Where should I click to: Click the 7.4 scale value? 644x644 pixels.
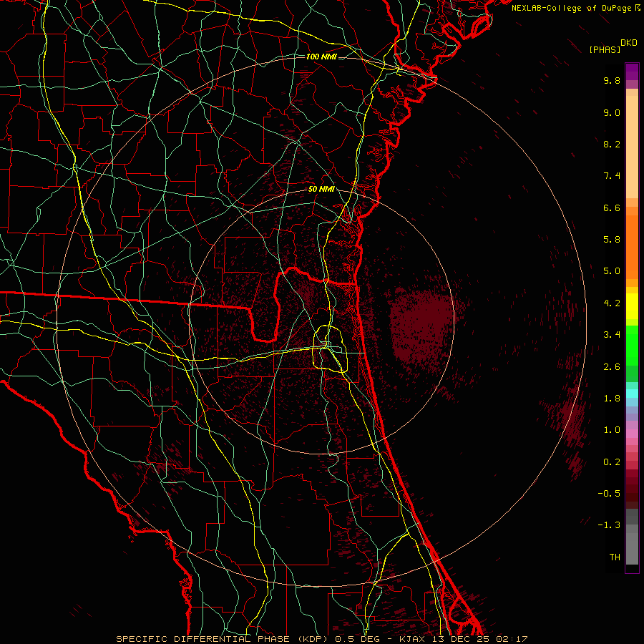click(612, 176)
